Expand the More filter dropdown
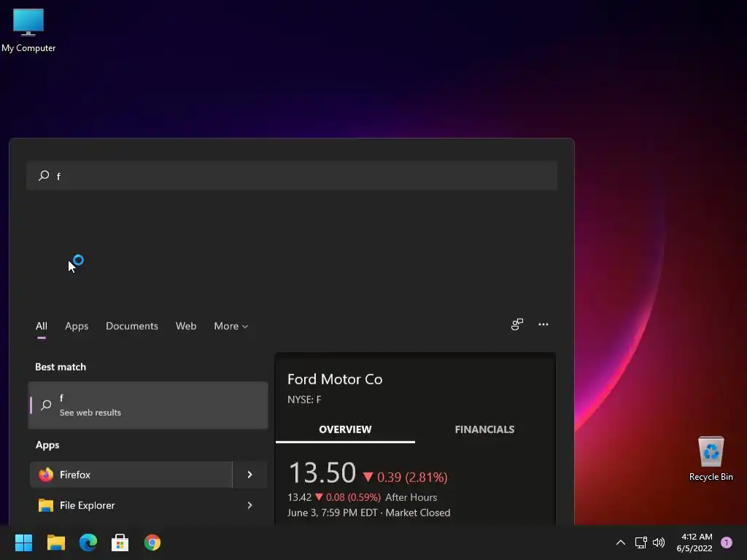 click(x=231, y=326)
